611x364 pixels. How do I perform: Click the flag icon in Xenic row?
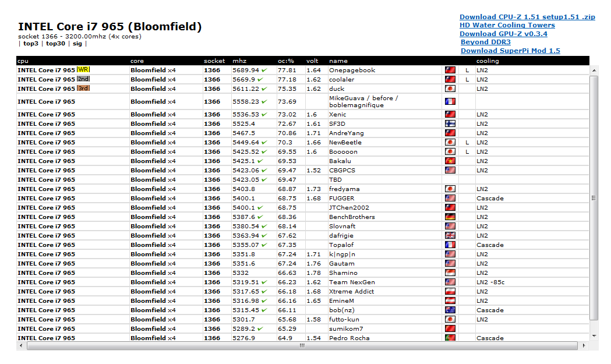(450, 115)
